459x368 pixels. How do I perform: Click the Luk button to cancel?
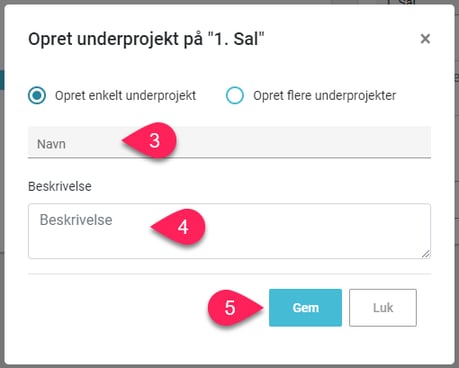pos(383,307)
